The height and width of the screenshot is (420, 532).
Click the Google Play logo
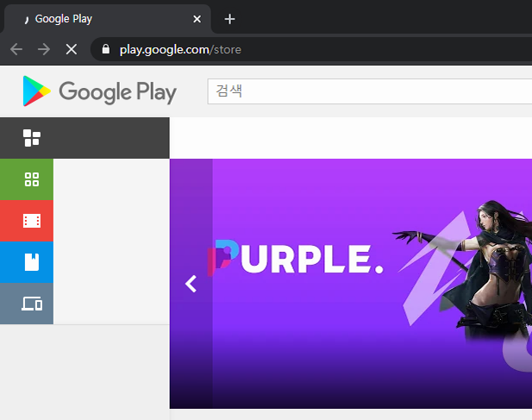pos(99,91)
